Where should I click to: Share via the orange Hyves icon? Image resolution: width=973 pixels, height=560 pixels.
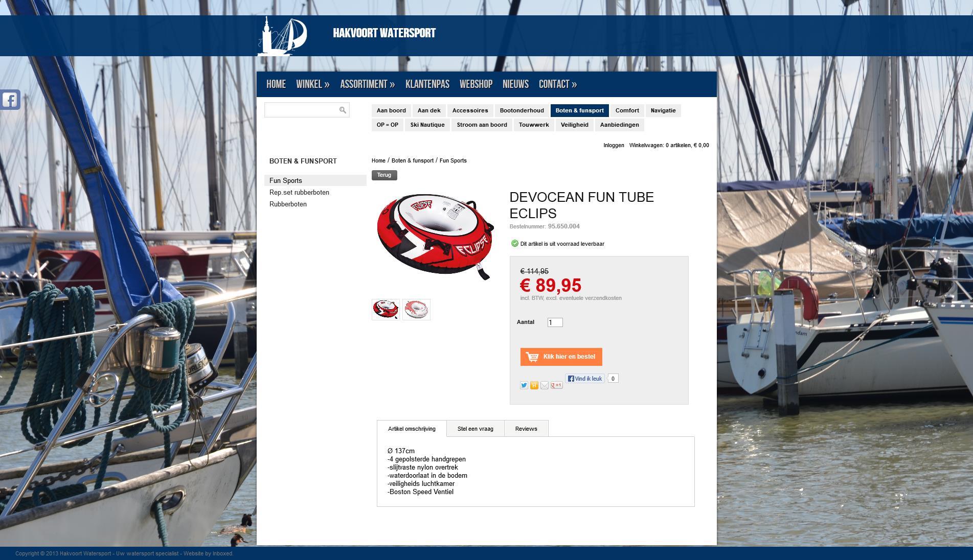tap(534, 385)
